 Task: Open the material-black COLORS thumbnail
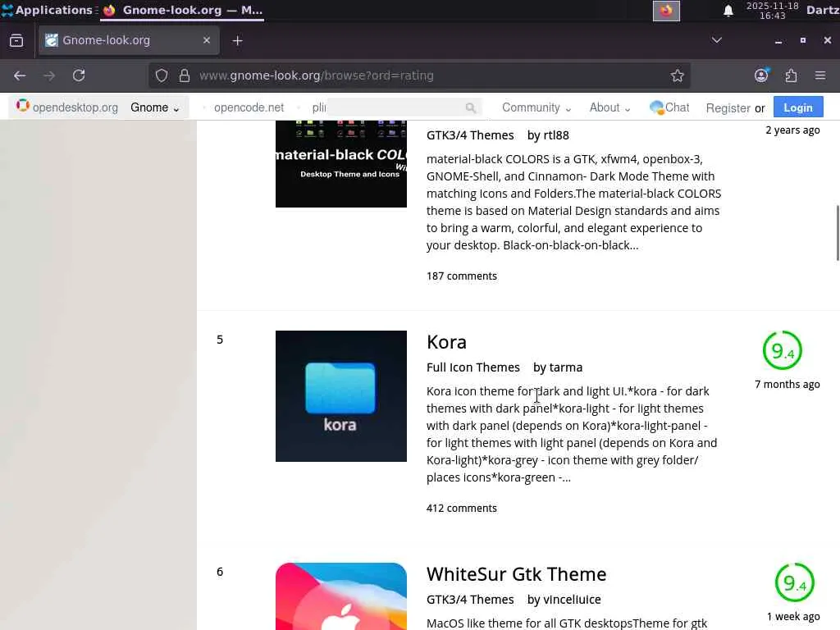(x=340, y=164)
